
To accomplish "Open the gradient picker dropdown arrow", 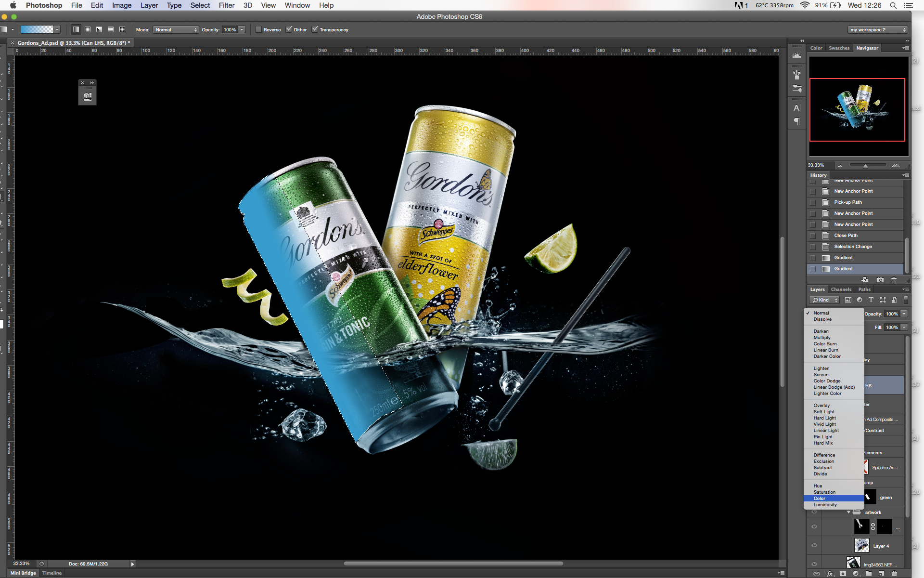I will (x=57, y=30).
